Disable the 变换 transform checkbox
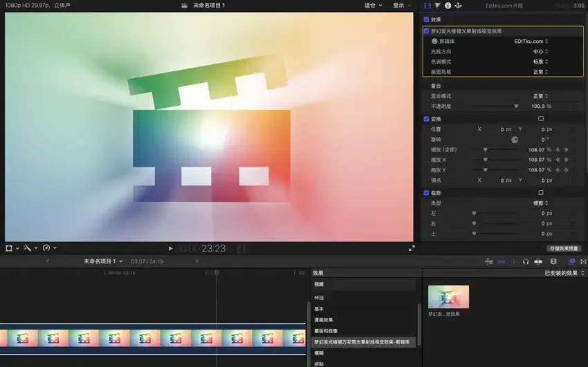The height and width of the screenshot is (367, 588). point(427,119)
